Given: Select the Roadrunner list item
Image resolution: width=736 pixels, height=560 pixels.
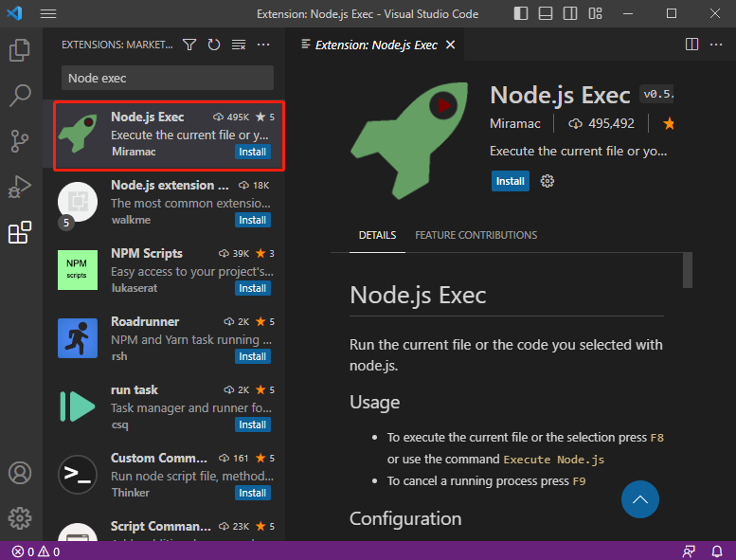Looking at the screenshot, I should pos(164,339).
